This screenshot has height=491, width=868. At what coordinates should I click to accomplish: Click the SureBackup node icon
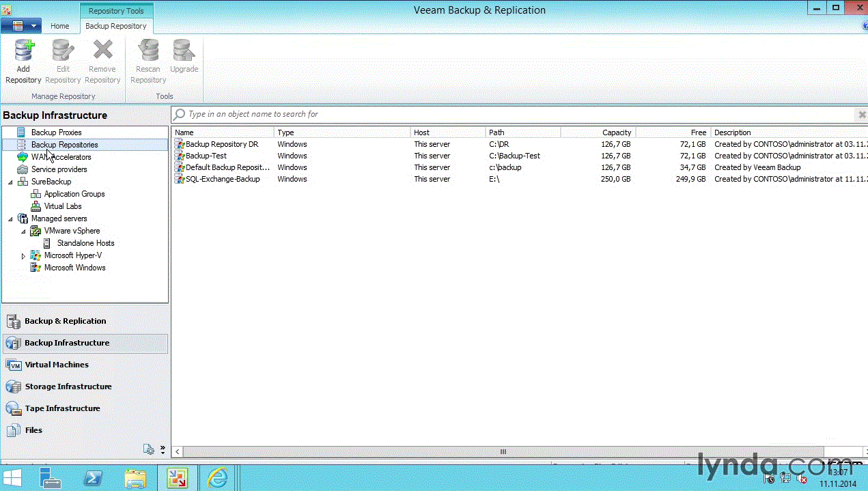(x=23, y=182)
